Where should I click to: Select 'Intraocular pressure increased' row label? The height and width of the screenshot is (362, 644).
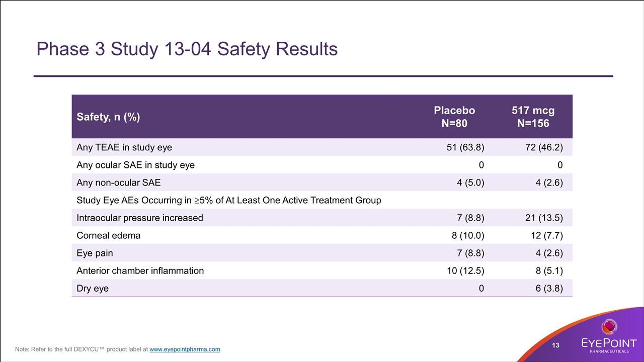tap(139, 218)
